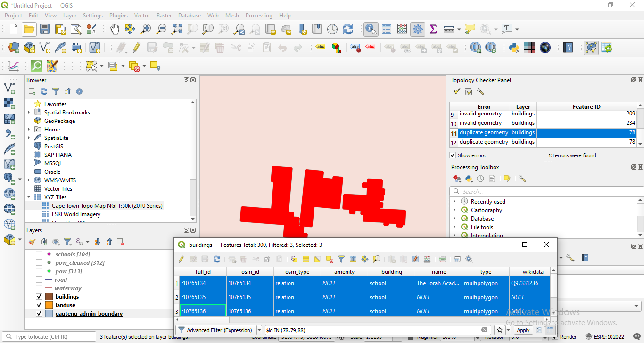Click the Advanced Filter (Expression) button
644x343 pixels.
click(215, 330)
